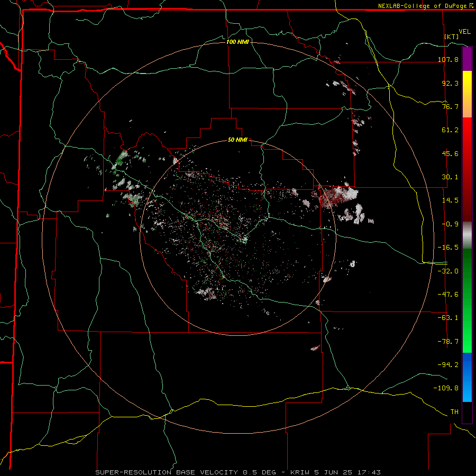Select the -109.8 value on velocity scale
The image size is (476, 476).
[446, 388]
